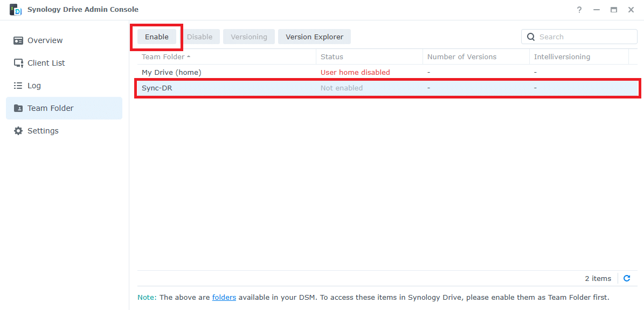Click the Disable button
The height and width of the screenshot is (310, 644).
[x=199, y=37]
